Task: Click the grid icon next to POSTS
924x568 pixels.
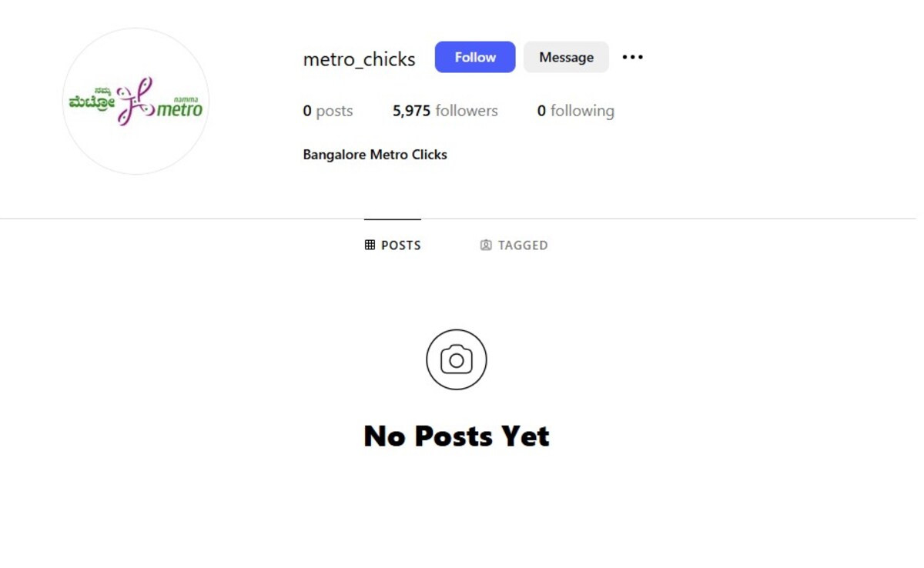Action: click(x=370, y=245)
